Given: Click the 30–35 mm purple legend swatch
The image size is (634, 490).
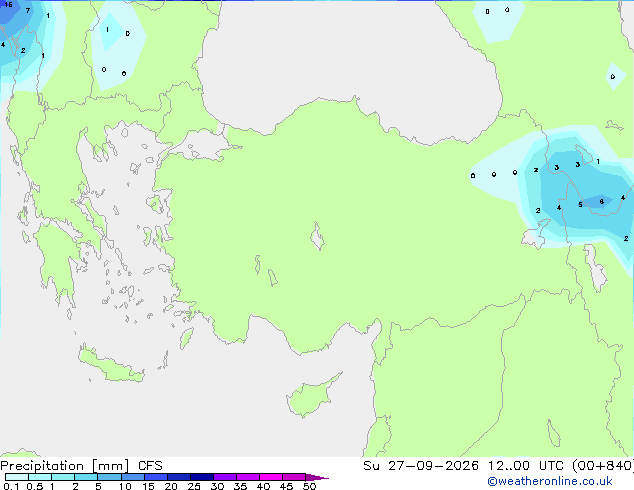Looking at the screenshot, I should point(225,477).
